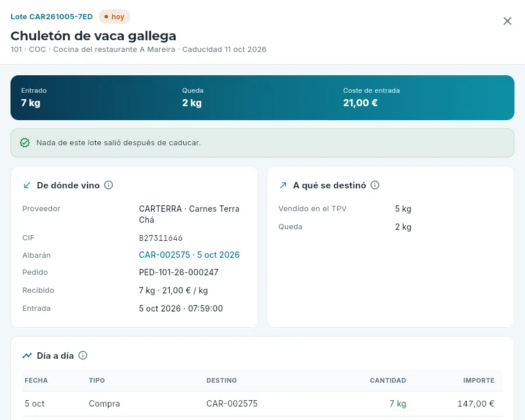Open info tooltip next to Día a día

tap(83, 355)
